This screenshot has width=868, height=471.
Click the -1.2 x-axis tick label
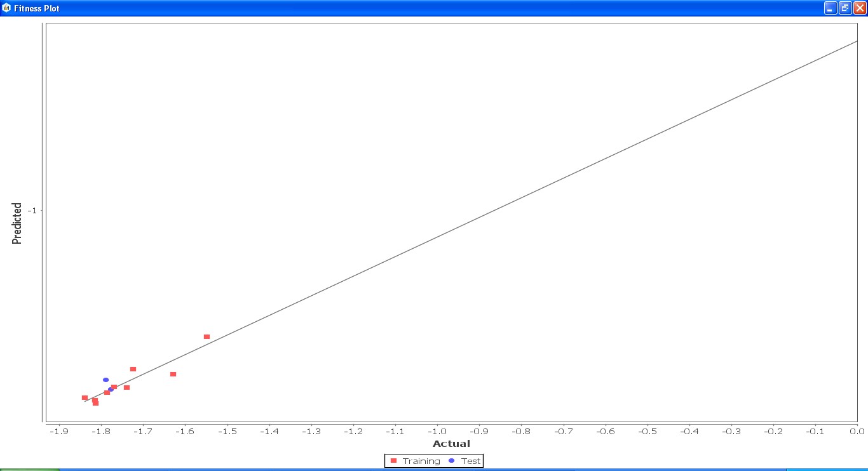[353, 432]
